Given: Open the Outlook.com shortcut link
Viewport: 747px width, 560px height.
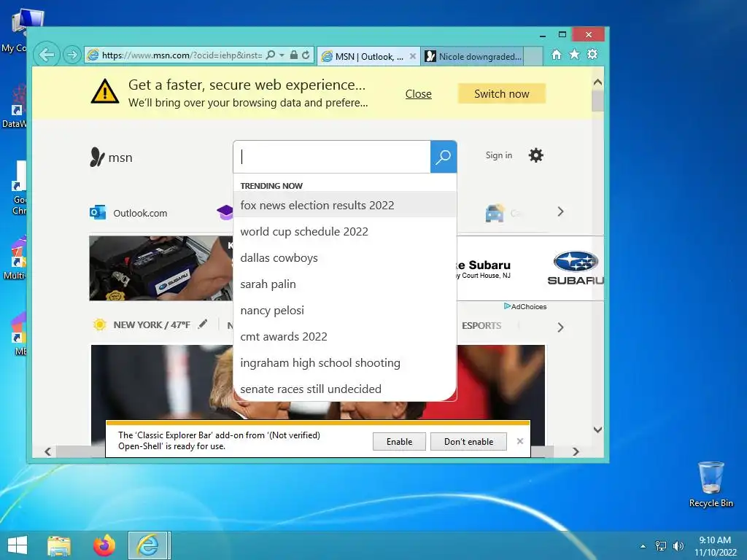Looking at the screenshot, I should point(140,214).
